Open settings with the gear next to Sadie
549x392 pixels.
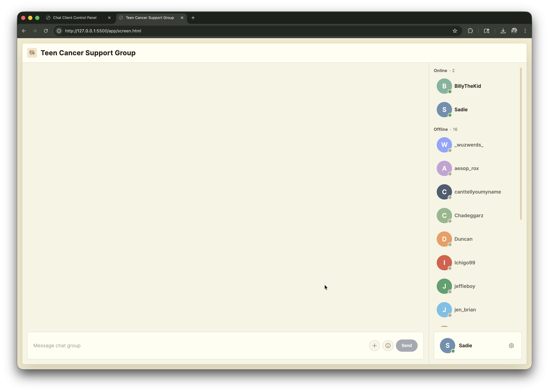(x=511, y=345)
